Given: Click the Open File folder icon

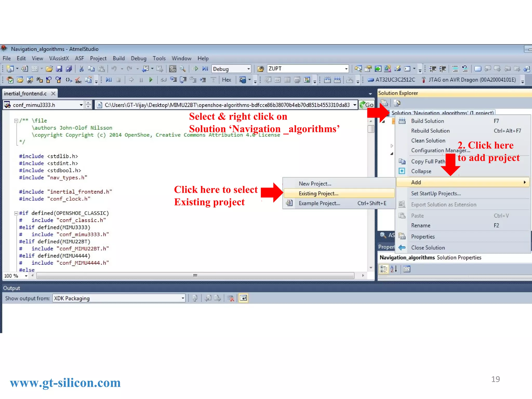Looking at the screenshot, I should 49,69.
